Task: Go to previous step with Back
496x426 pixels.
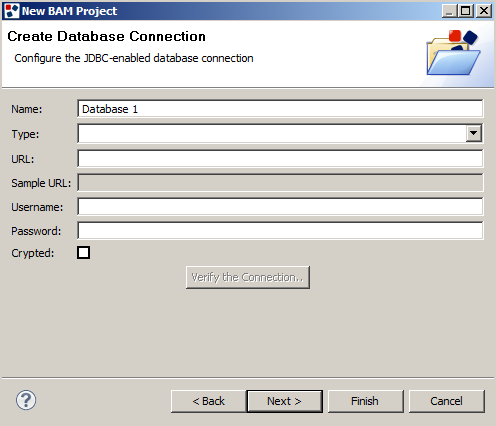Action: pyautogui.click(x=209, y=401)
